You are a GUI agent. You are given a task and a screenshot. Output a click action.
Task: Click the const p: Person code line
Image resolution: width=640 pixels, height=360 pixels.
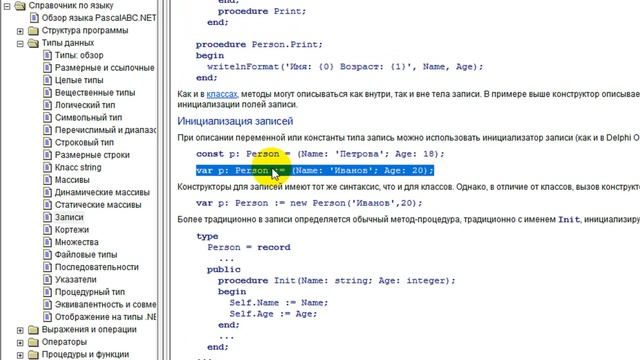(x=320, y=154)
